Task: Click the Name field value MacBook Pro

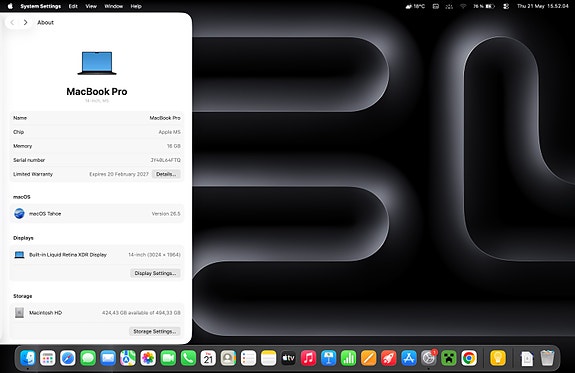Action: point(165,118)
